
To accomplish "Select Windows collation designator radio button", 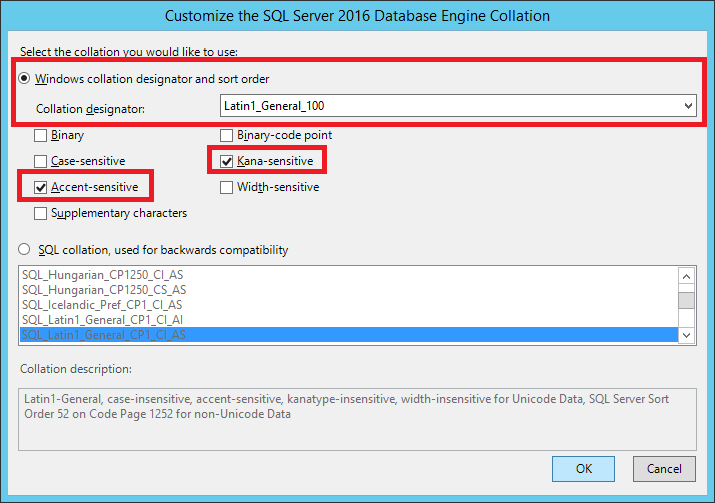I will [24, 79].
